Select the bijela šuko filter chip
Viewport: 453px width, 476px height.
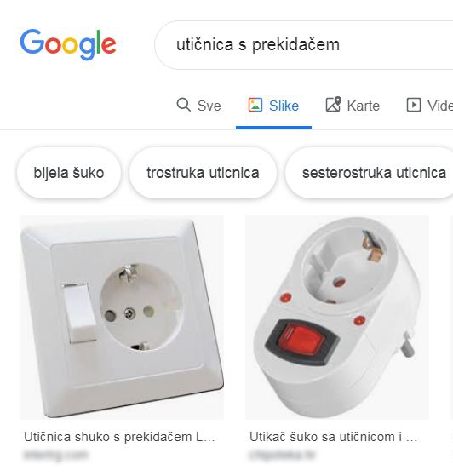pyautogui.click(x=69, y=173)
